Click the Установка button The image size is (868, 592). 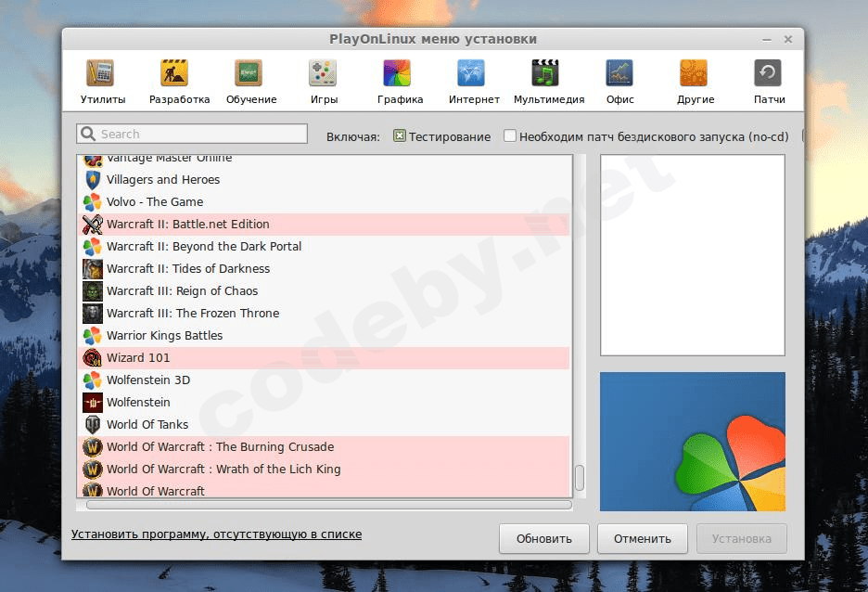[741, 539]
